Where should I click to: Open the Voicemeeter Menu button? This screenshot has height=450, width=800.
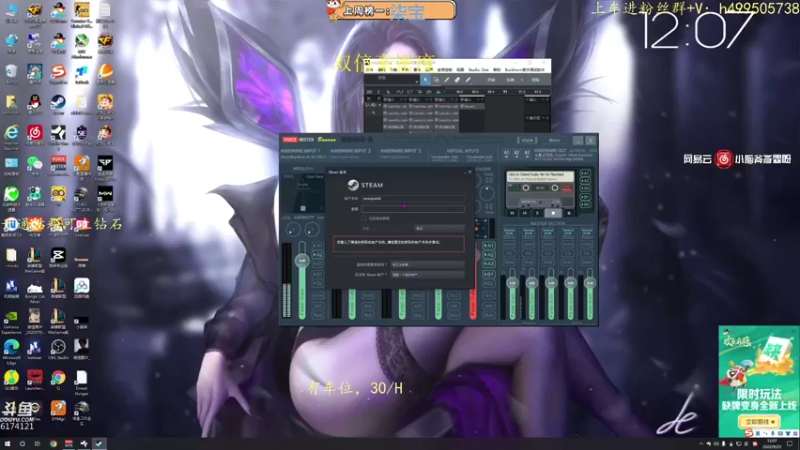tap(555, 140)
